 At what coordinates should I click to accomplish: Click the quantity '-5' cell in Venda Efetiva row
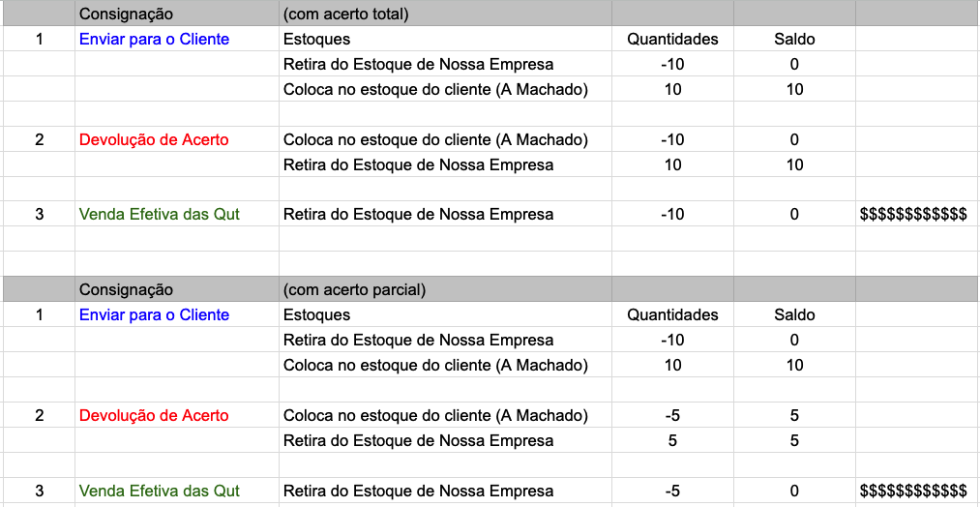point(672,491)
